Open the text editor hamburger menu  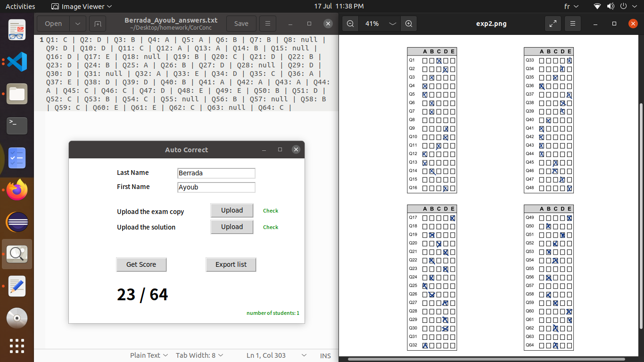click(x=268, y=24)
